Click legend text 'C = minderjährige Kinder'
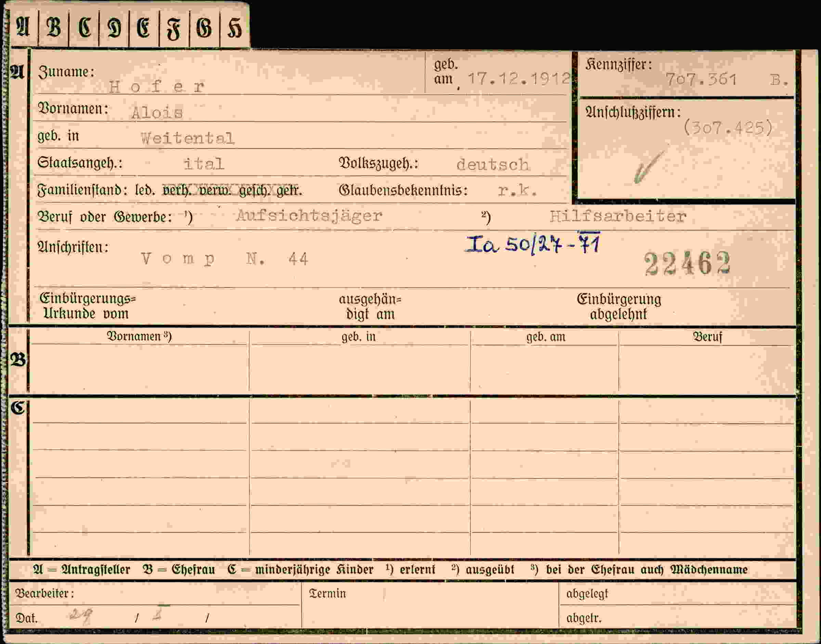The width and height of the screenshot is (821, 644). coord(300,570)
